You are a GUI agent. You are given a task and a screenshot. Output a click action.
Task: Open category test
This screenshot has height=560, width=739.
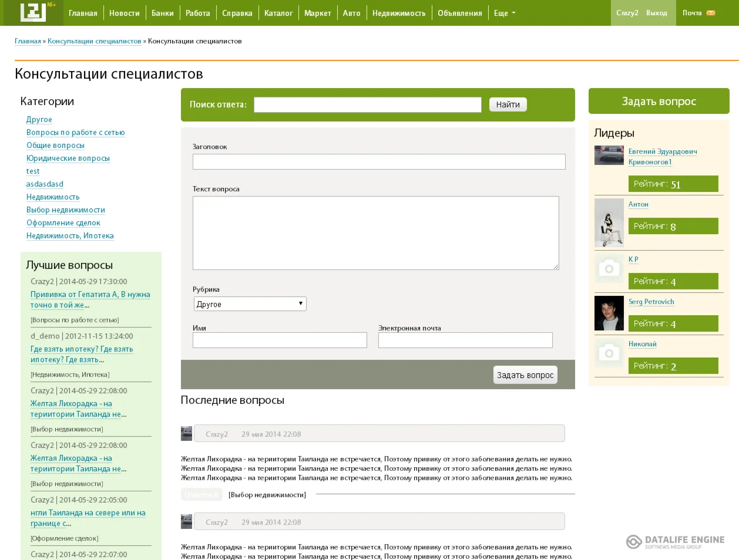click(x=33, y=171)
